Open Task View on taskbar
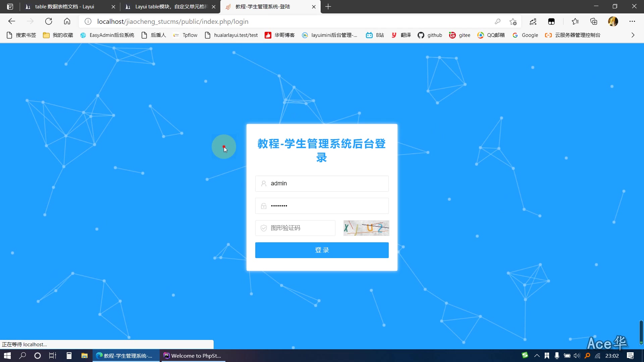The width and height of the screenshot is (644, 362). pos(53,356)
